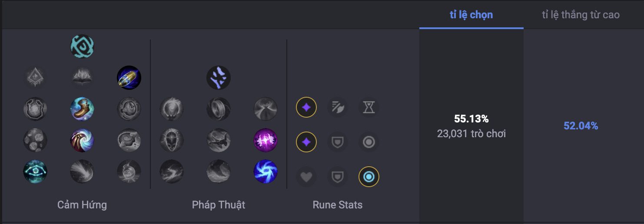Click the 52.04% win rate value
The image size is (644, 224).
pos(581,126)
